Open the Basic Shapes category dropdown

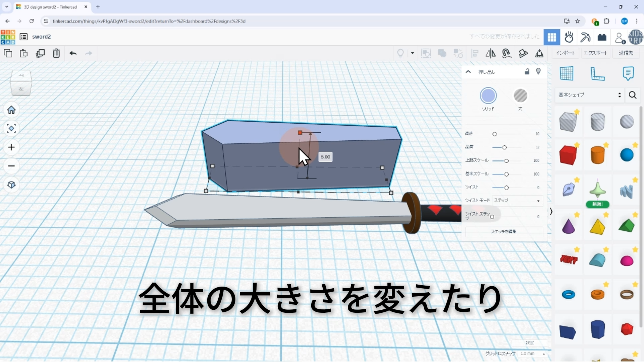(589, 95)
